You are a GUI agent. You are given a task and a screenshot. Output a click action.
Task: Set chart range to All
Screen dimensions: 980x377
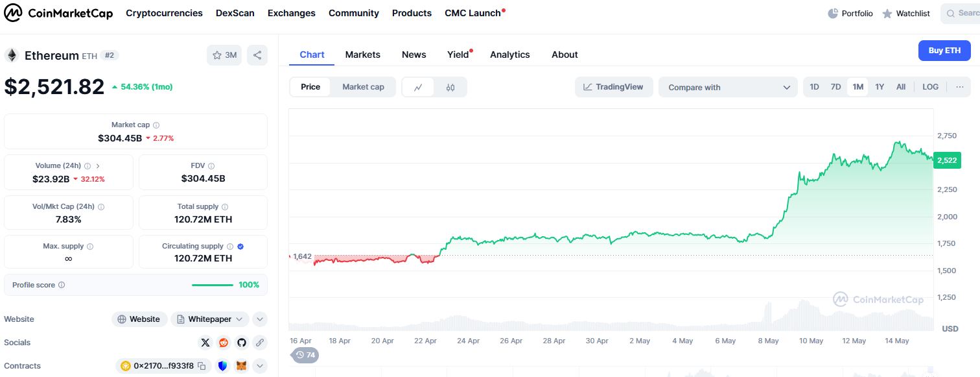(x=901, y=87)
